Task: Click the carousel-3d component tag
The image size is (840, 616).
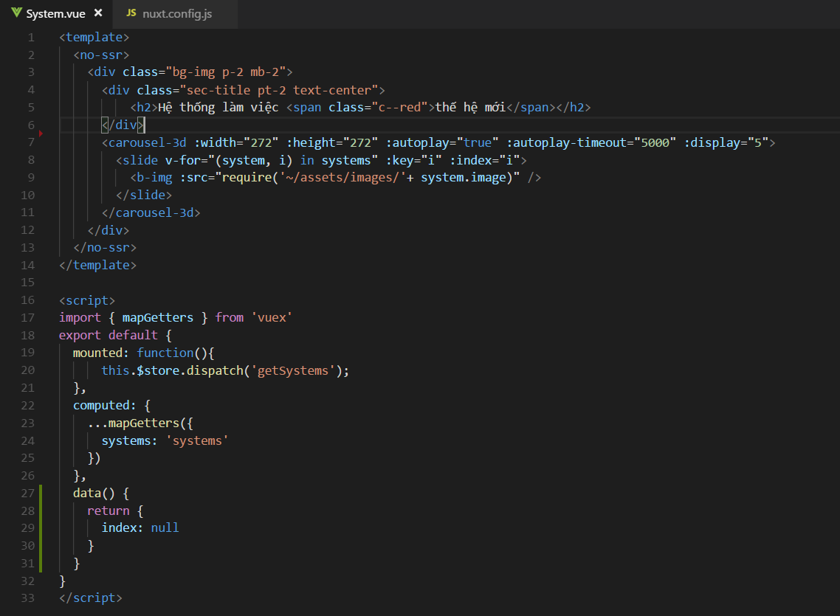Action: coord(149,142)
